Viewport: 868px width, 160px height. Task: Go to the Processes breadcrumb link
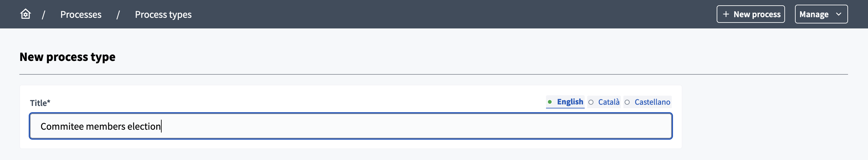pos(81,14)
